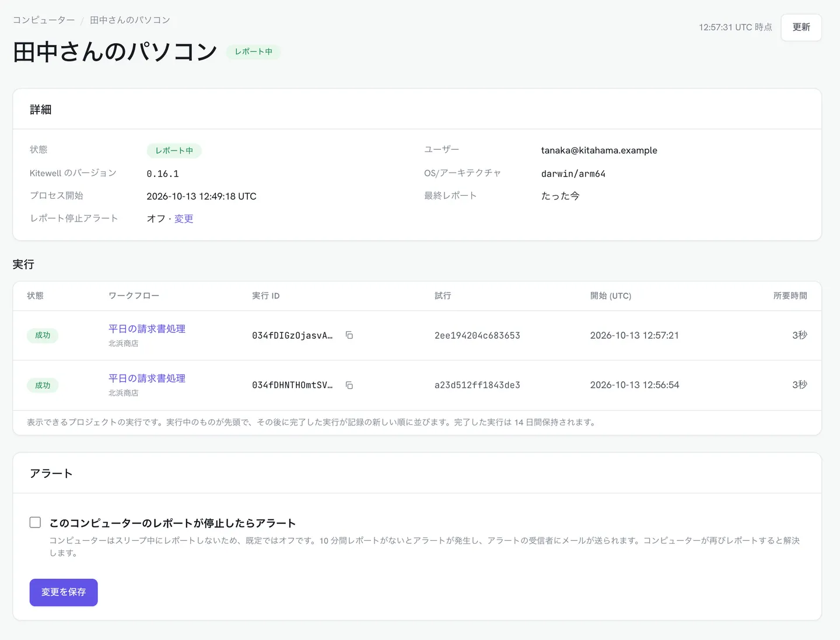Click process start 2026-10-13 12:49:18 UTC
The width and height of the screenshot is (840, 640).
202,196
